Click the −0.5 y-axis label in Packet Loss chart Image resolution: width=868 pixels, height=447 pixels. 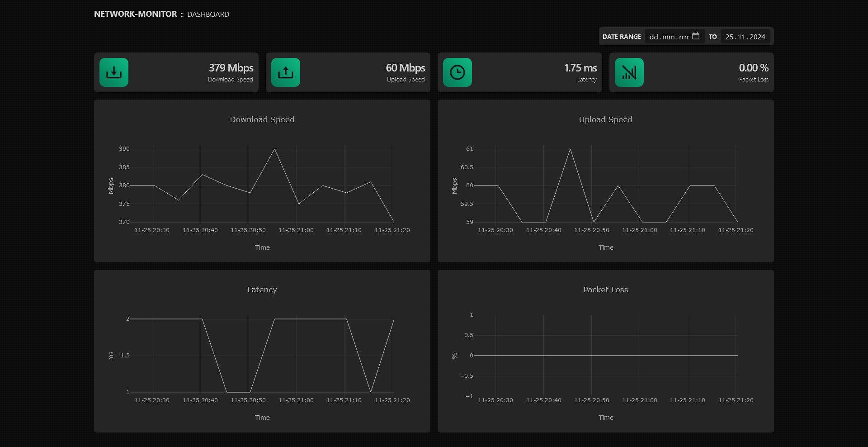coord(467,376)
